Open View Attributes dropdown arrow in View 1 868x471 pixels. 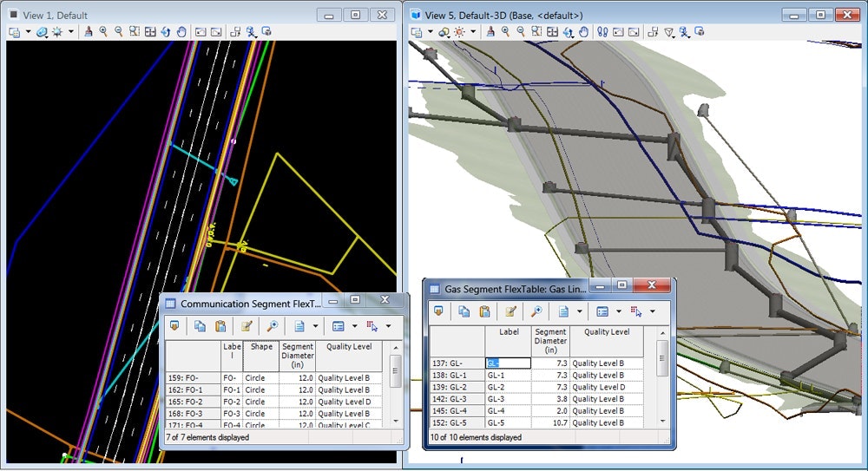point(28,31)
